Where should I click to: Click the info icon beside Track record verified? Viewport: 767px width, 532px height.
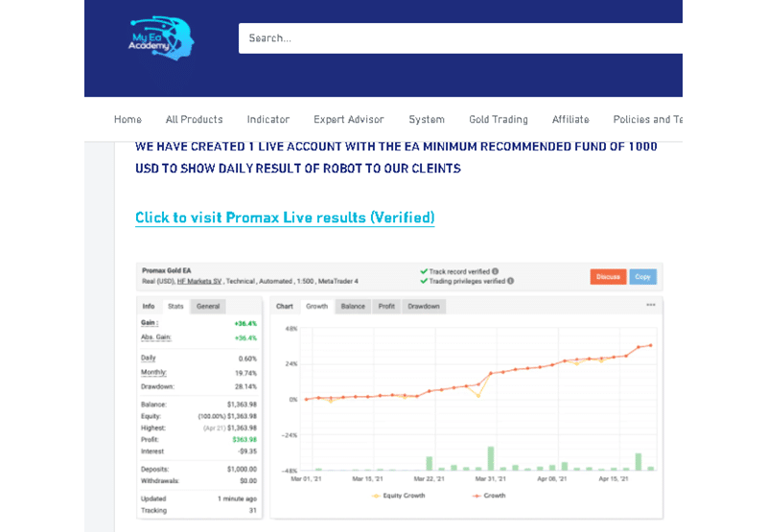tap(496, 271)
